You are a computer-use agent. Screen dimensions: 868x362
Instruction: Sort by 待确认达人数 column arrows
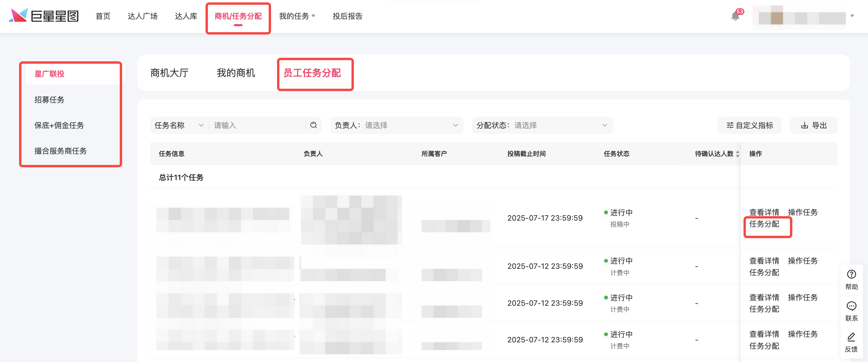738,154
